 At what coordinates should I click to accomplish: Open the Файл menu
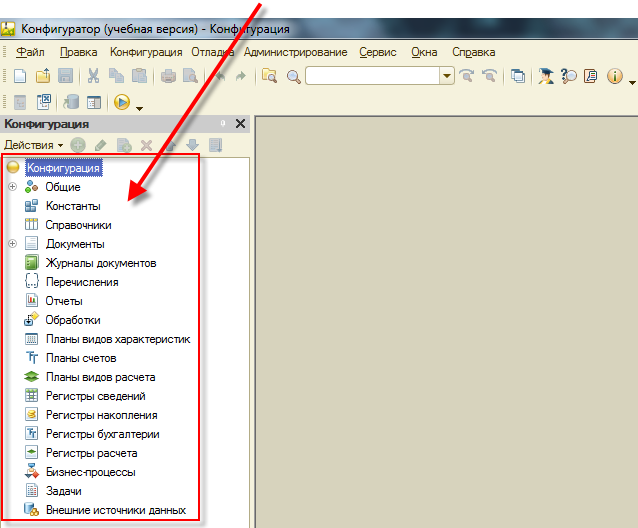[x=30, y=52]
